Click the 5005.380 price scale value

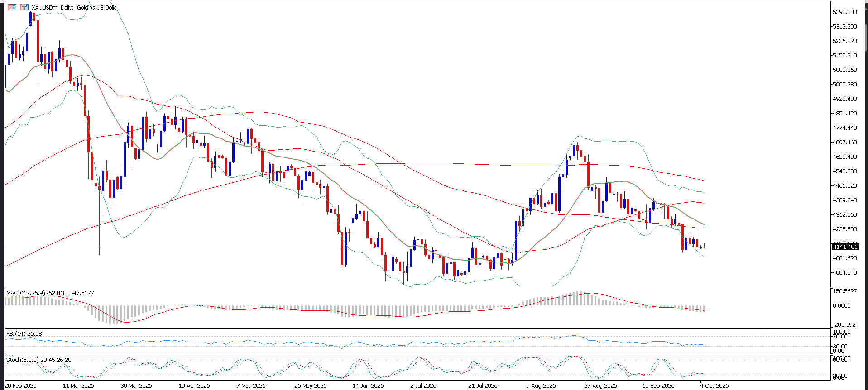point(845,84)
